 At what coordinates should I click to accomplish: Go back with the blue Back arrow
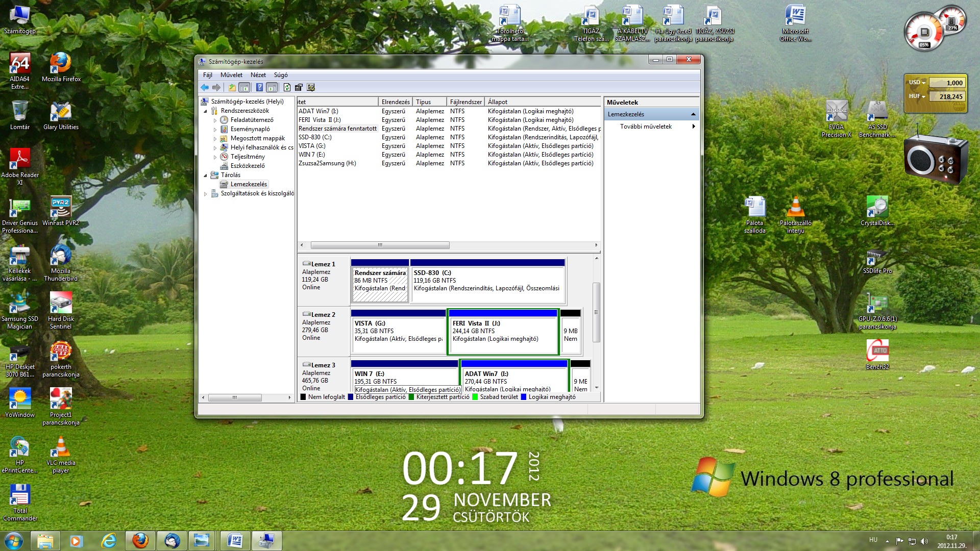pyautogui.click(x=205, y=87)
